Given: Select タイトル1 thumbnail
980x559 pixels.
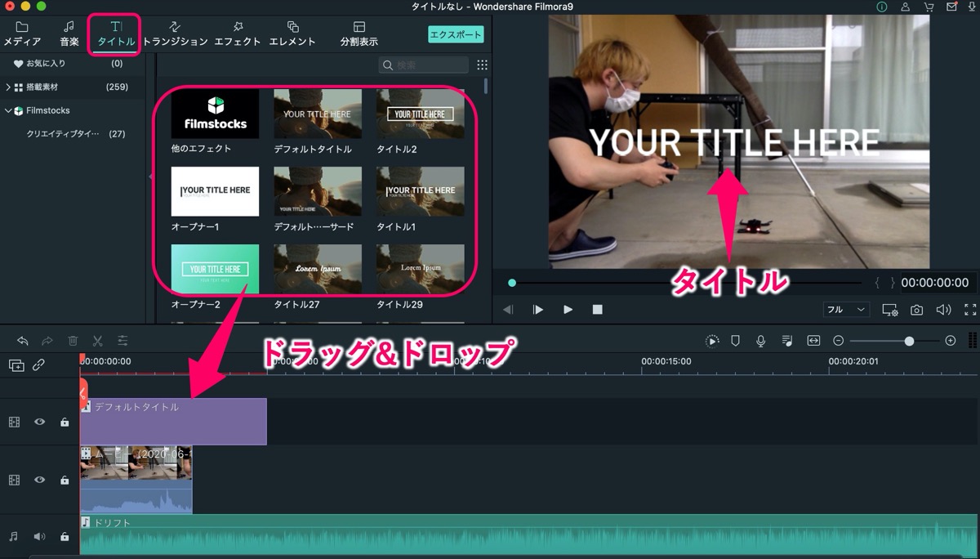Looking at the screenshot, I should point(421,191).
